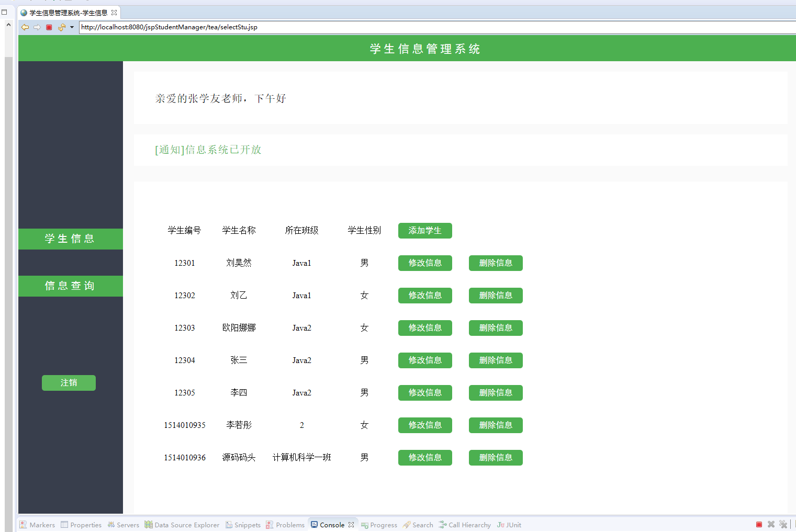This screenshot has height=532, width=796.
Task: Select 学生信息 in the sidebar
Action: [x=70, y=239]
